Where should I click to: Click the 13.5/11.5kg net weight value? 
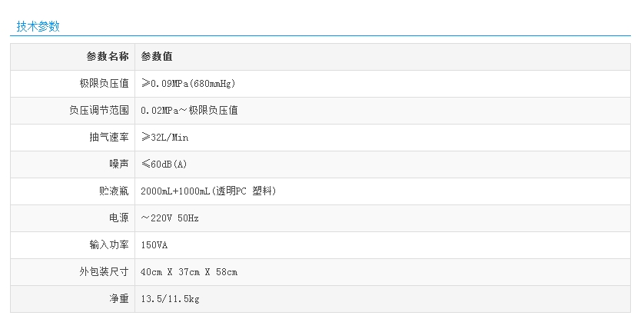171,298
